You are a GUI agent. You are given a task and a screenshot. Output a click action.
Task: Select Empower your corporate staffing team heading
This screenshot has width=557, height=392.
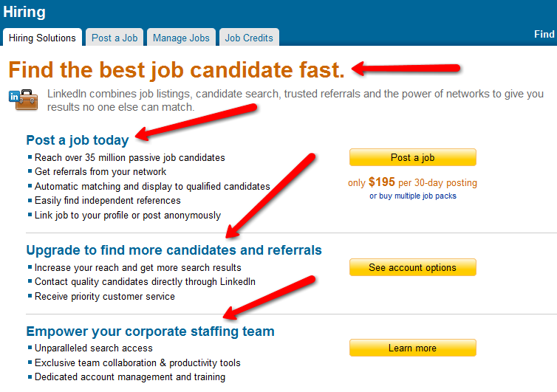pos(150,331)
